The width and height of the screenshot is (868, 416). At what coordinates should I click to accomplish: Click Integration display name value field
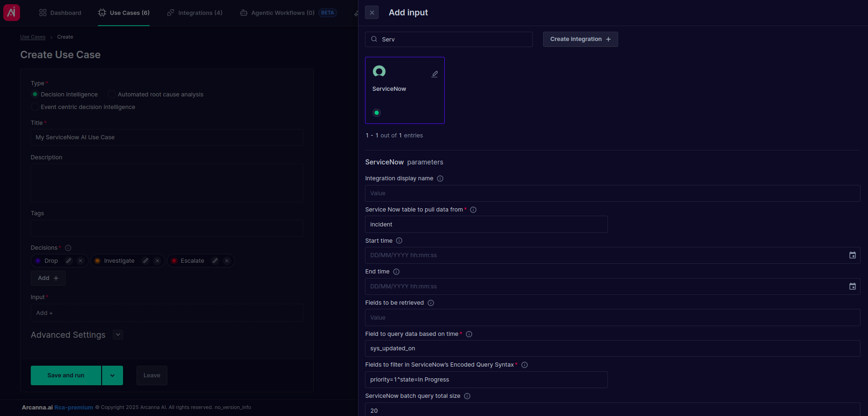tap(613, 193)
